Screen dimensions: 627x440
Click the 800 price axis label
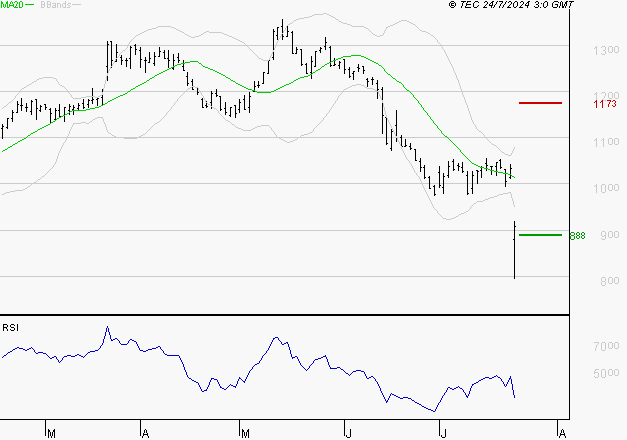610,281
